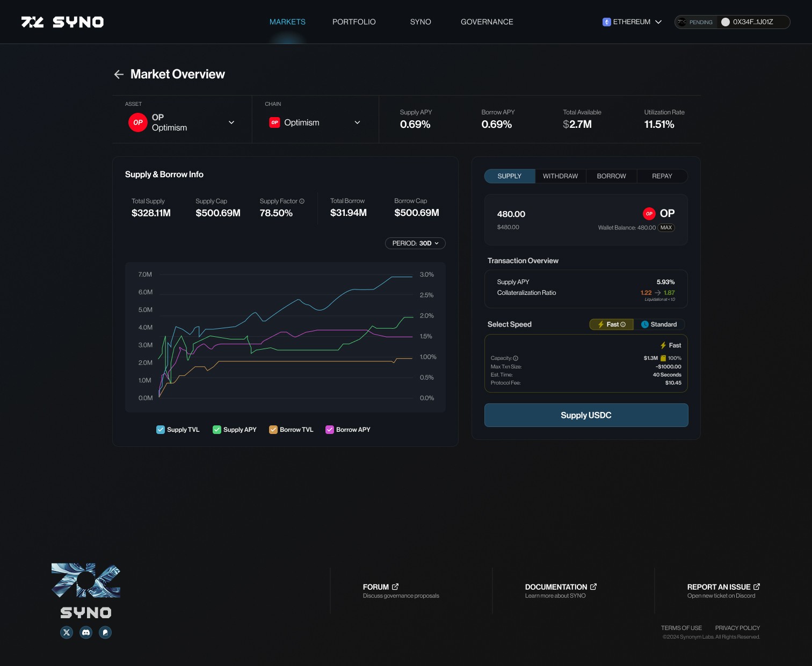Switch to the Withdraw tab
Viewport: 812px width, 666px height.
[561, 176]
